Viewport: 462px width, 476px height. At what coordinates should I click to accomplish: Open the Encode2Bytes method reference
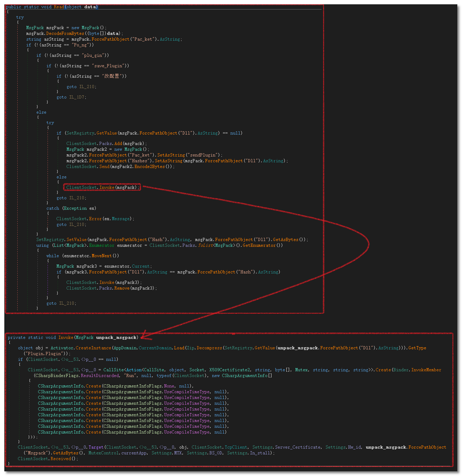[x=149, y=167]
